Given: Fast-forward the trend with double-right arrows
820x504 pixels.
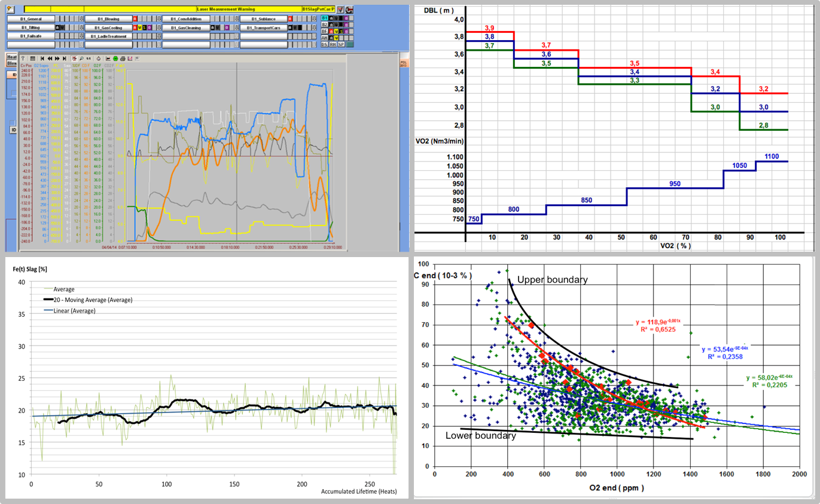Looking at the screenshot, I should (57, 59).
